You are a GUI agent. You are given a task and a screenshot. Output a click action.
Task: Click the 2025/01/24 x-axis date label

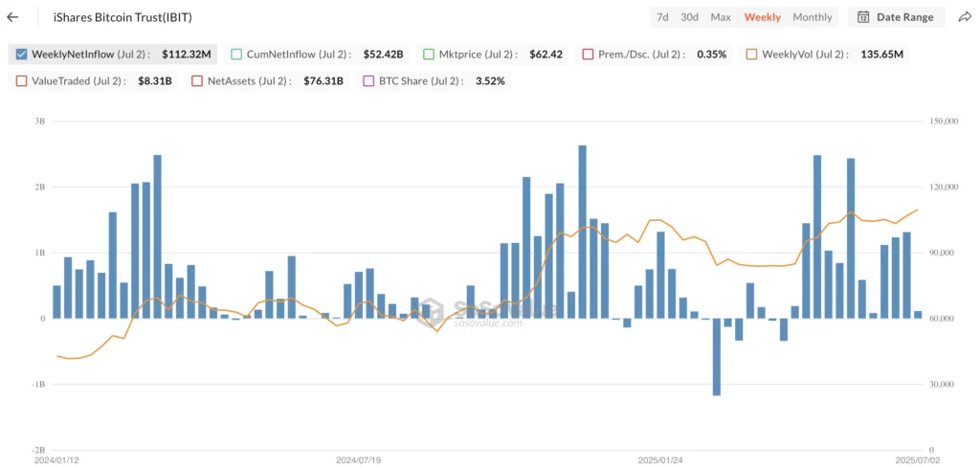pos(660,460)
